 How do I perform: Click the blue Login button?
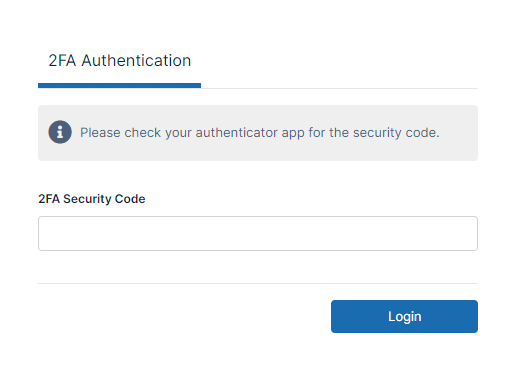(x=404, y=316)
